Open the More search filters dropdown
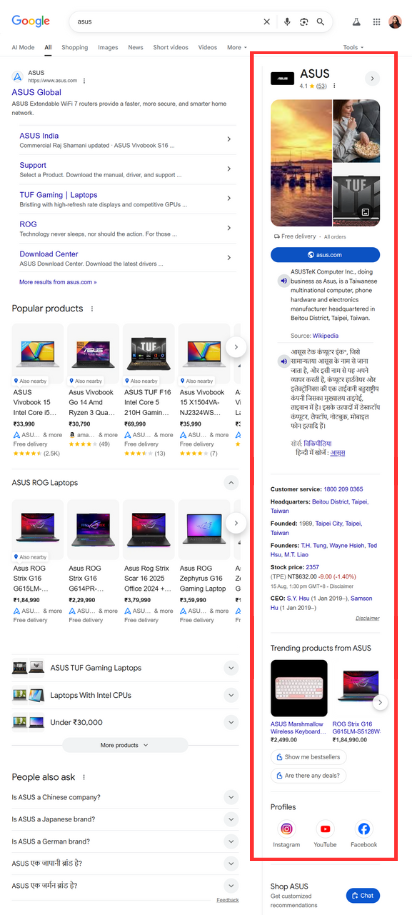412x915 pixels. (x=236, y=47)
